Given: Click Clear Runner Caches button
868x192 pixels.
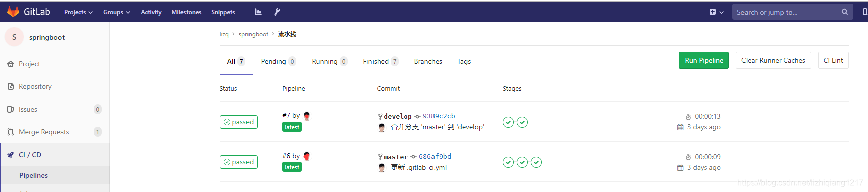Looking at the screenshot, I should [x=773, y=60].
